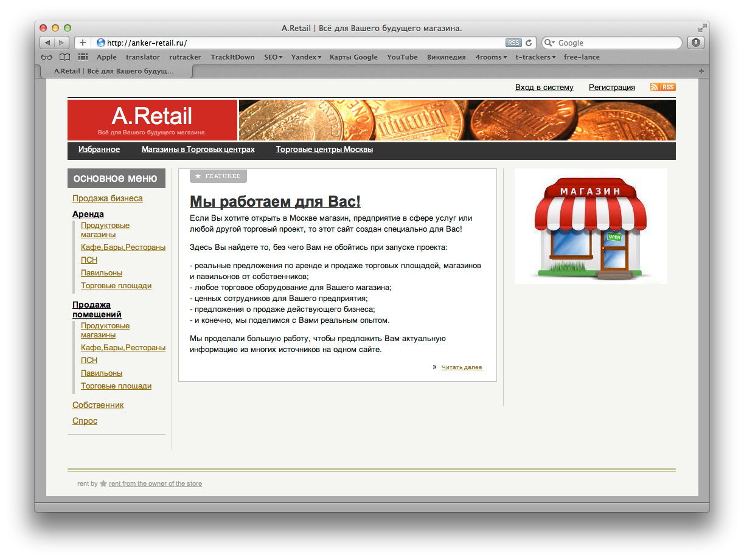Open the SEO bookmarks dropdown

click(x=274, y=57)
